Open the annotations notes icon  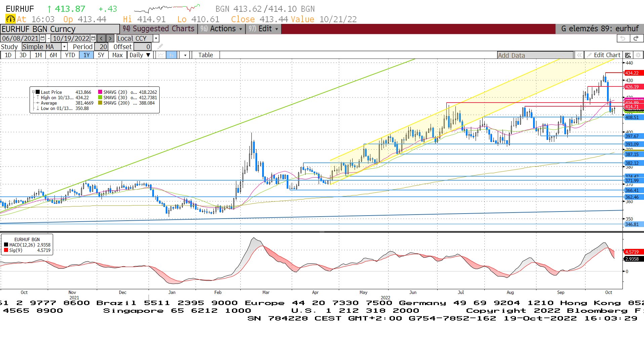(628, 55)
